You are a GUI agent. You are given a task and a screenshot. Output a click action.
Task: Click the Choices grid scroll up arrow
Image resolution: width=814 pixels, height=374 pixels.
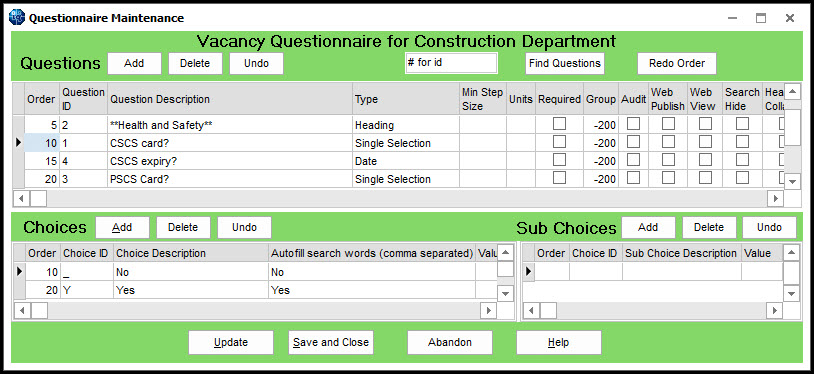505,253
